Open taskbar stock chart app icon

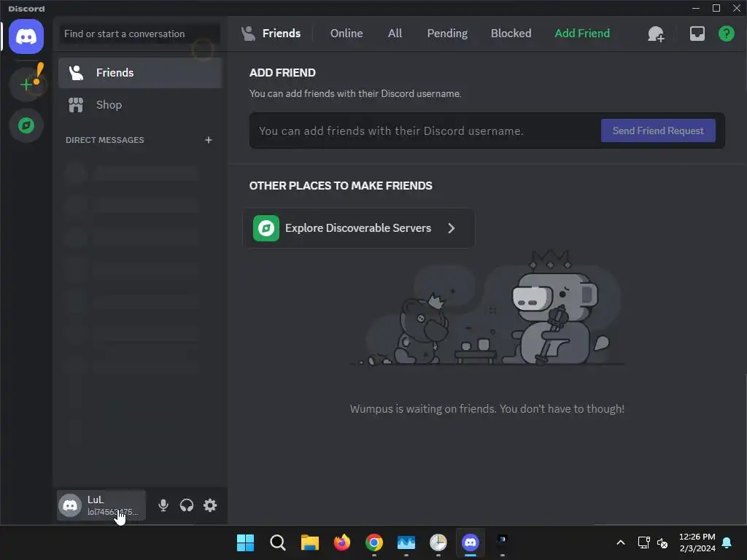[406, 542]
